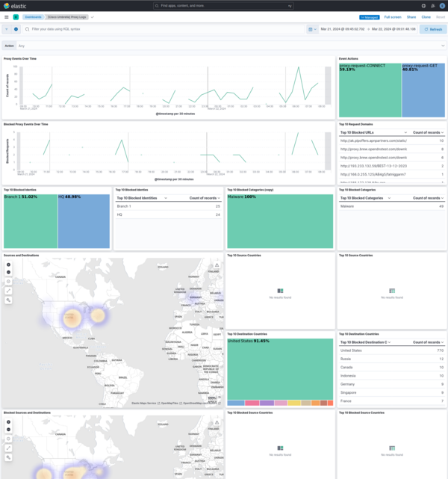Open user avatar menu in header

[443, 5]
